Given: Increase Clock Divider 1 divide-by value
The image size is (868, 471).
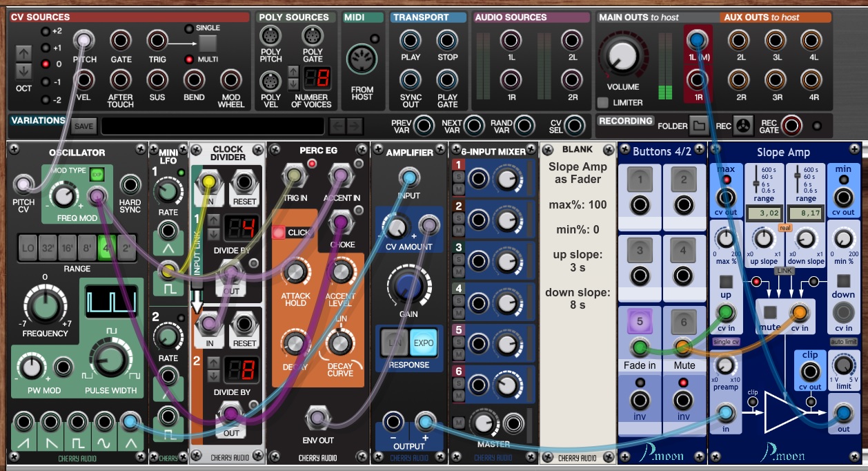Looking at the screenshot, I should point(213,220).
